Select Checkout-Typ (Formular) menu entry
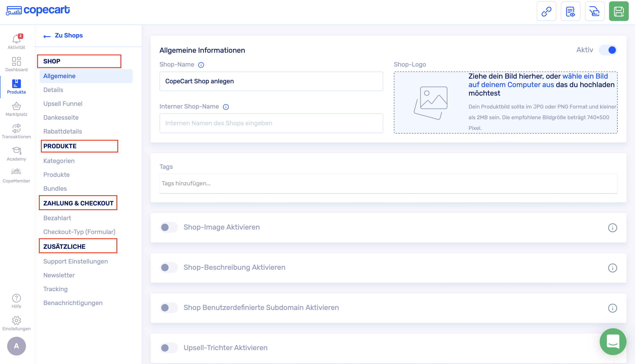Image resolution: width=635 pixels, height=364 pixels. click(79, 232)
